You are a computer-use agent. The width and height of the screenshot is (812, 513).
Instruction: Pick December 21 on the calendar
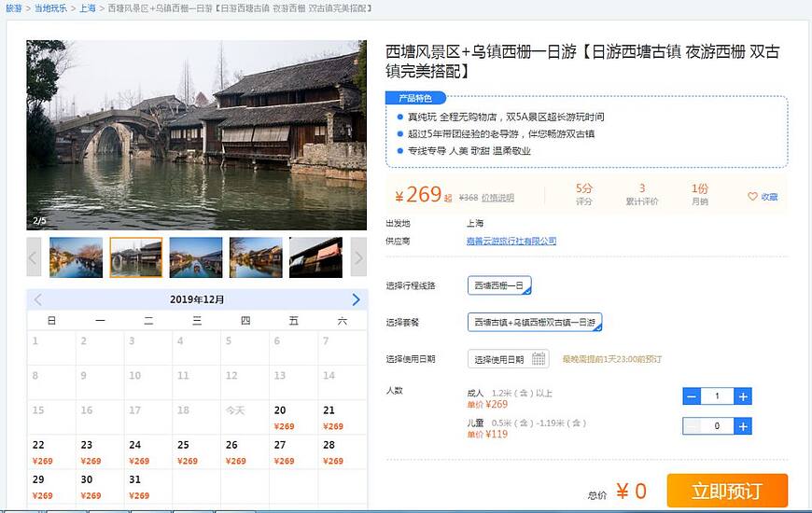343,417
